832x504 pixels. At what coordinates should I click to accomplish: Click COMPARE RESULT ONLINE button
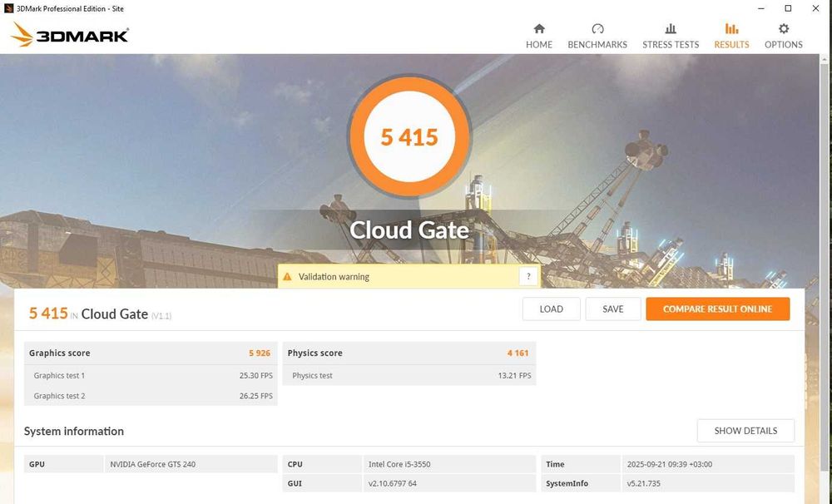(717, 309)
